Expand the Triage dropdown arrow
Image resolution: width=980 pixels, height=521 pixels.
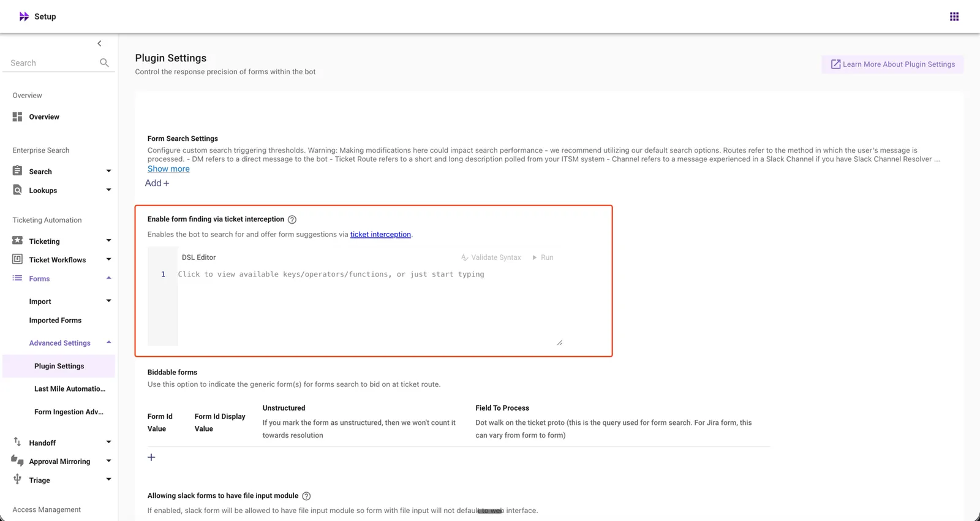[108, 479]
